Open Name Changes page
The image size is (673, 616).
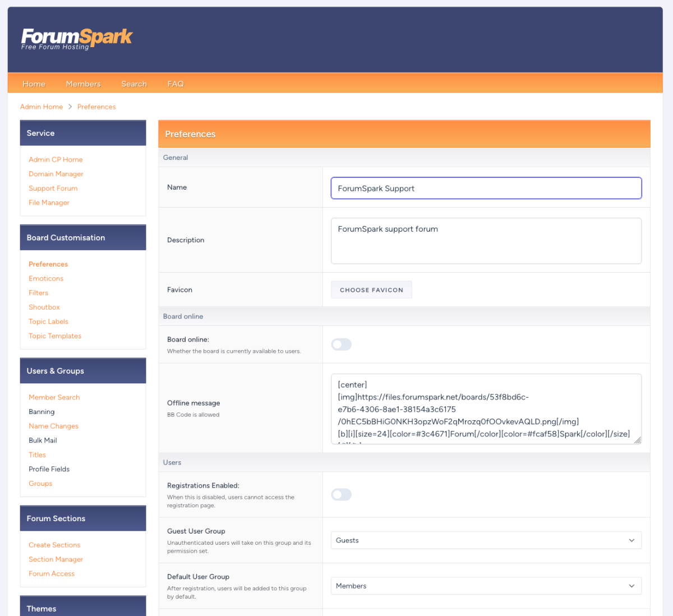[x=54, y=426]
